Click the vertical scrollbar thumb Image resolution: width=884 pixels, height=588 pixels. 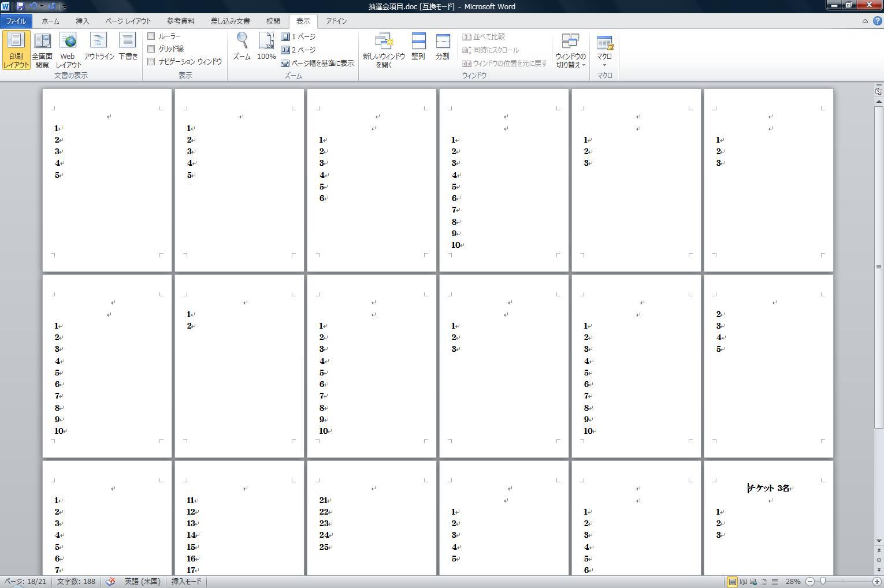coord(879,267)
